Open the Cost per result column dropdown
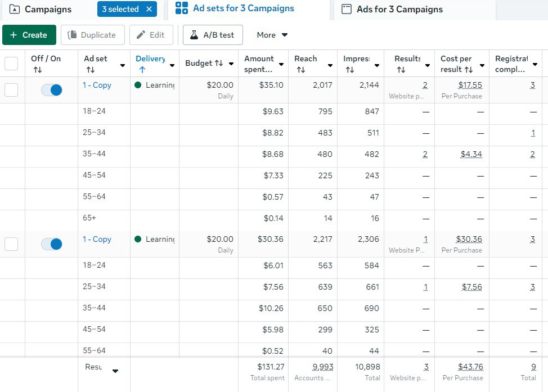Image resolution: width=548 pixels, height=392 pixels. tap(482, 65)
